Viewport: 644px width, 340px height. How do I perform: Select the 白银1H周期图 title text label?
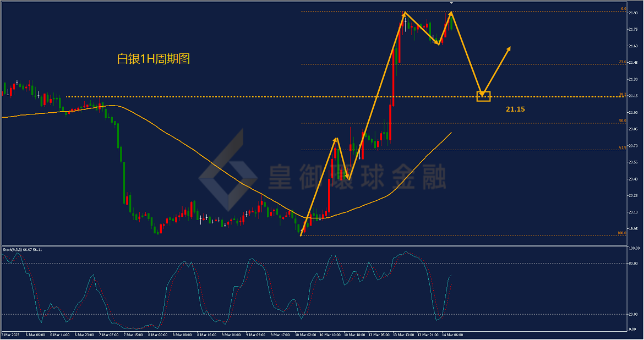coord(153,59)
